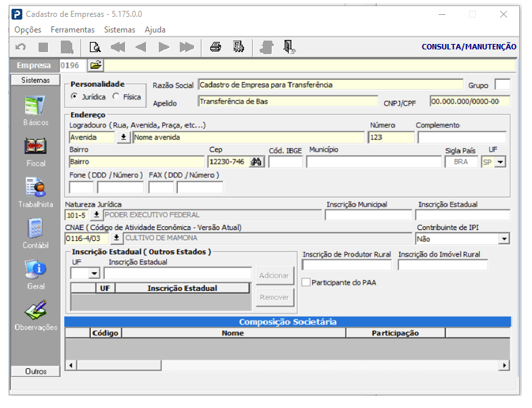Click the Outros button at sidebar bottom
The width and height of the screenshot is (532, 408).
36,371
